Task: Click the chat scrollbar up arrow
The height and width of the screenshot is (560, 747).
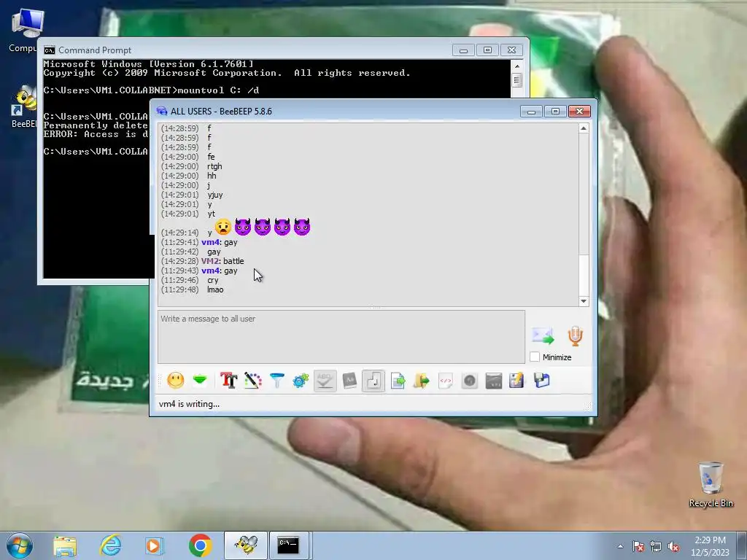Action: [584, 128]
